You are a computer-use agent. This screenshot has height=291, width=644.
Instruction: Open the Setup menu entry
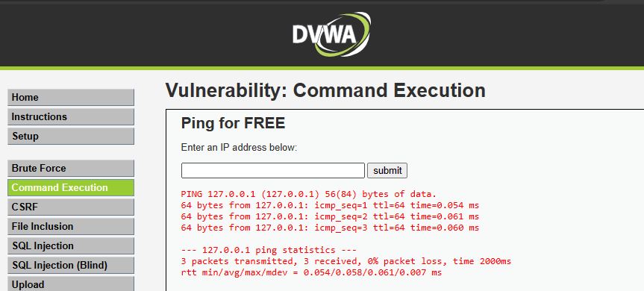click(x=71, y=136)
